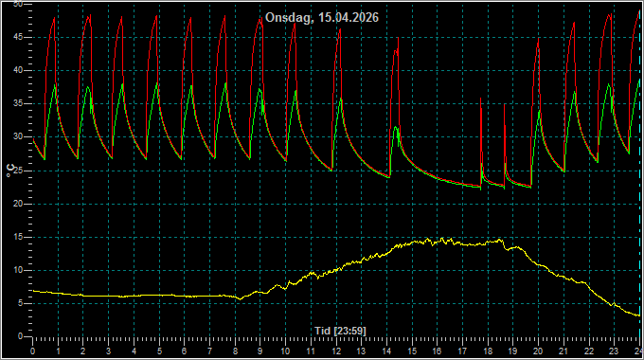Click the date title Onsdag, 15.04.2026
This screenshot has width=644, height=360.
(x=322, y=18)
